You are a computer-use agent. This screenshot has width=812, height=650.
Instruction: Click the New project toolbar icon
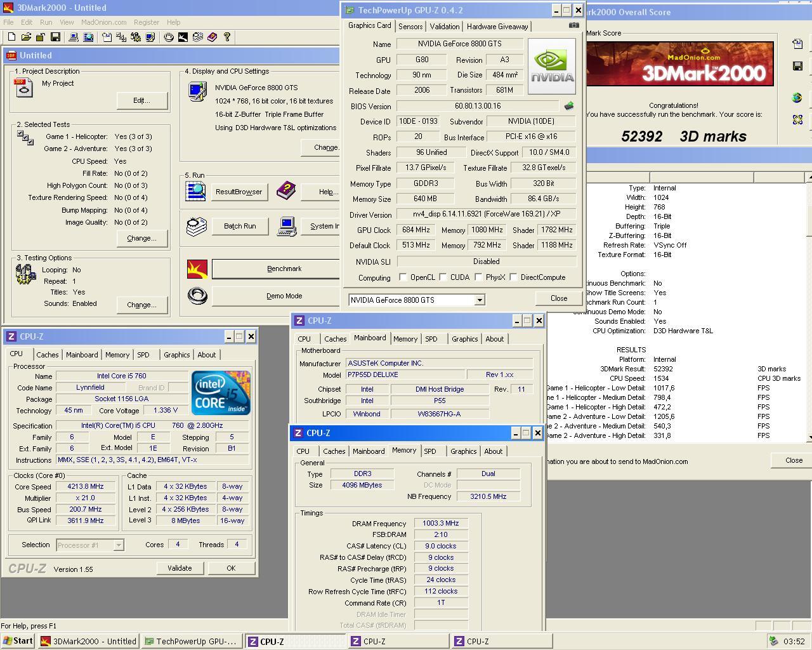pyautogui.click(x=11, y=37)
